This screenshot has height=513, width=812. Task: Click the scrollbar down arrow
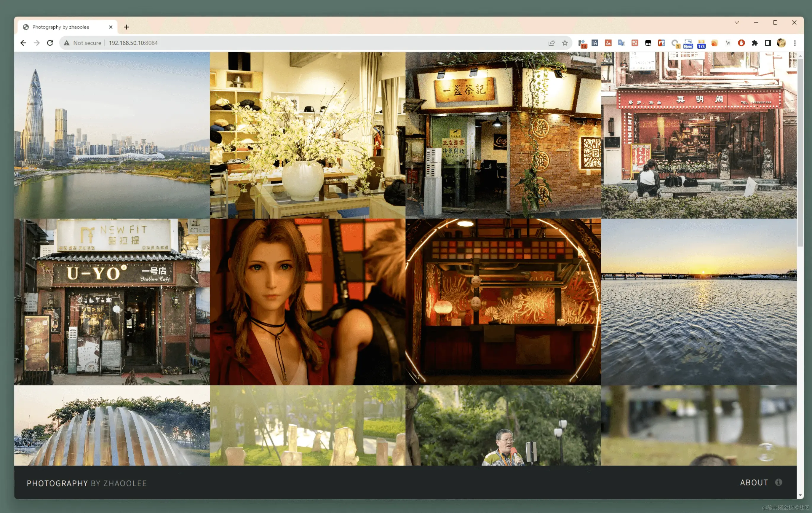click(x=800, y=496)
